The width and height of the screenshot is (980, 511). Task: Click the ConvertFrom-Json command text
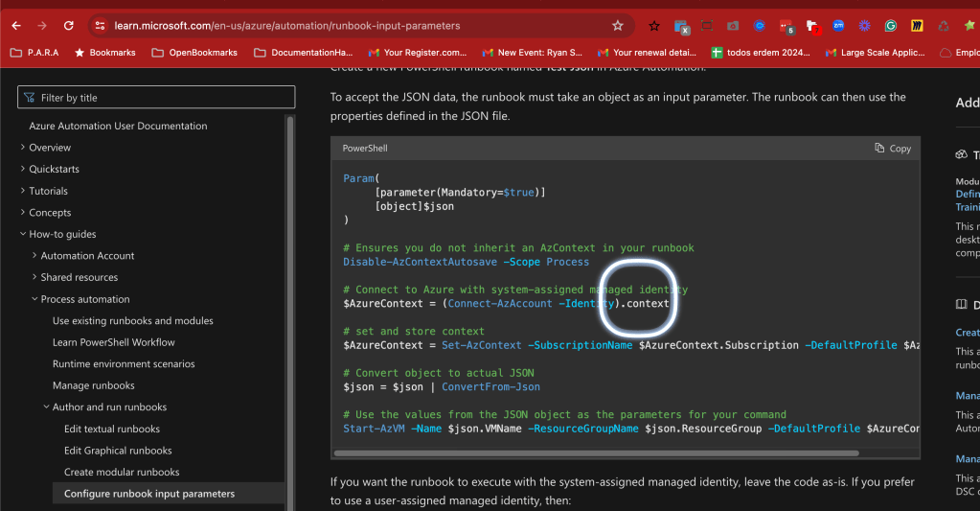[490, 386]
